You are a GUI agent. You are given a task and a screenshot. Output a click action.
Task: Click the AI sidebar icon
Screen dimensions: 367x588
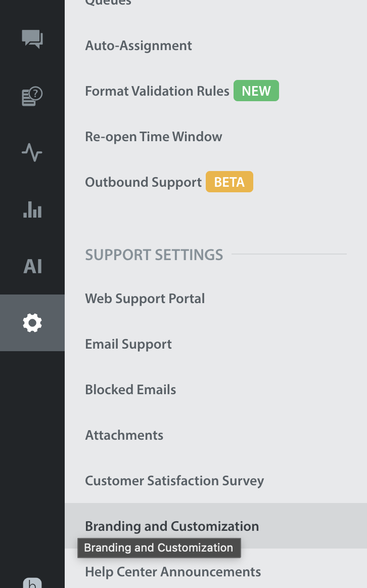(x=32, y=266)
